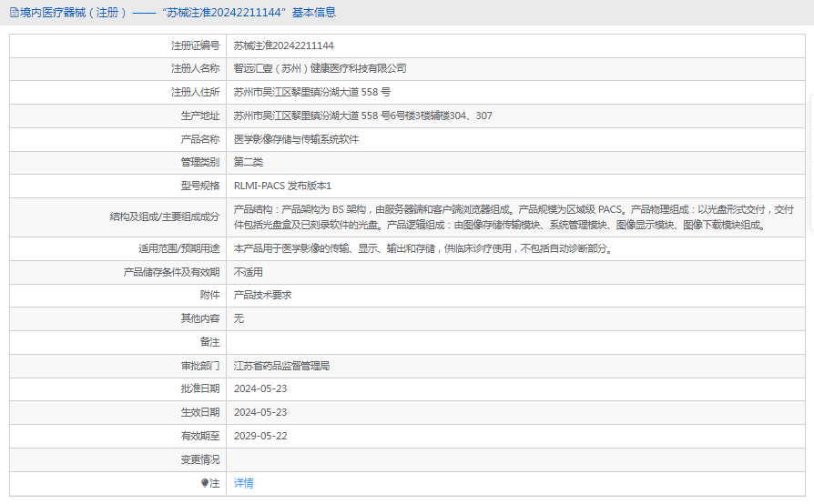The width and height of the screenshot is (814, 504).
Task: Click the 有效期至 row label
Action: click(x=200, y=436)
